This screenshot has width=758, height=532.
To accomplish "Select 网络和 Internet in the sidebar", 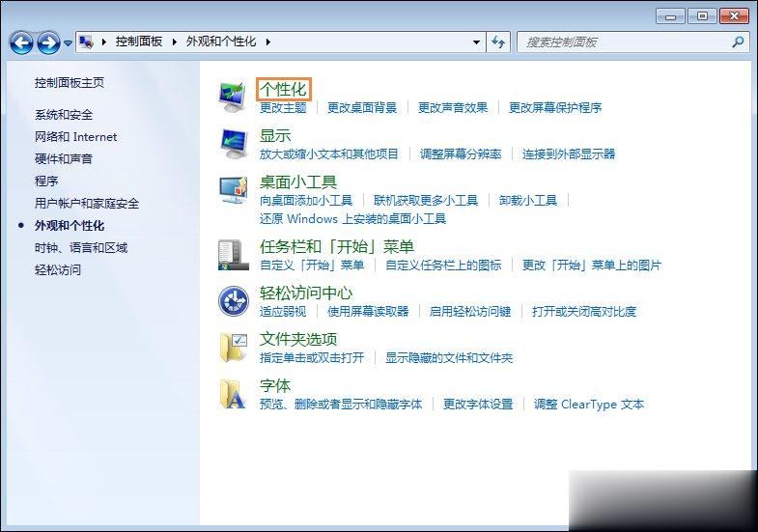I will (75, 137).
